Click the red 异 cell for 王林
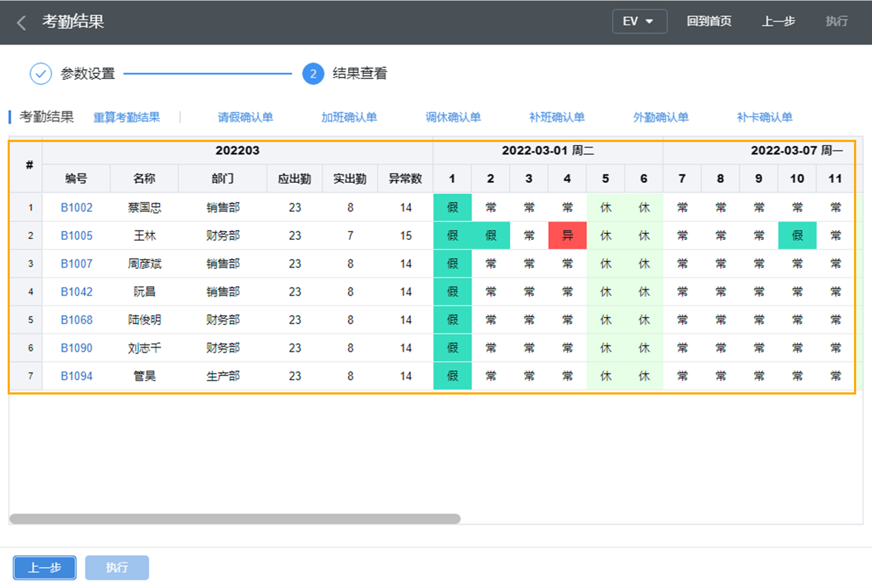The image size is (872, 588). (x=567, y=236)
